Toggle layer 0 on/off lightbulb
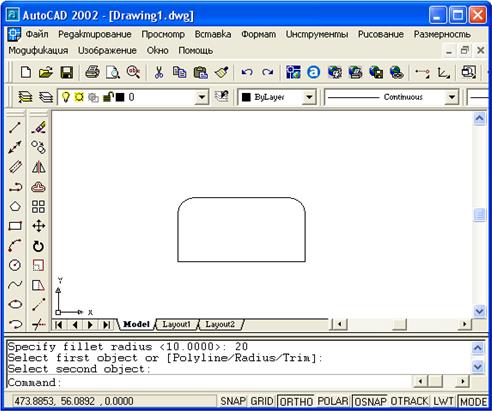Image resolution: width=492 pixels, height=411 pixels. pyautogui.click(x=66, y=97)
